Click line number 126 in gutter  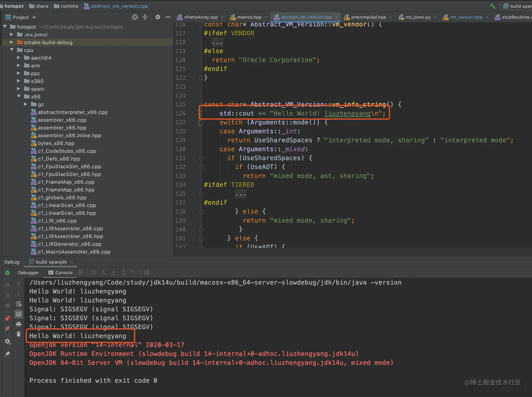click(x=180, y=113)
